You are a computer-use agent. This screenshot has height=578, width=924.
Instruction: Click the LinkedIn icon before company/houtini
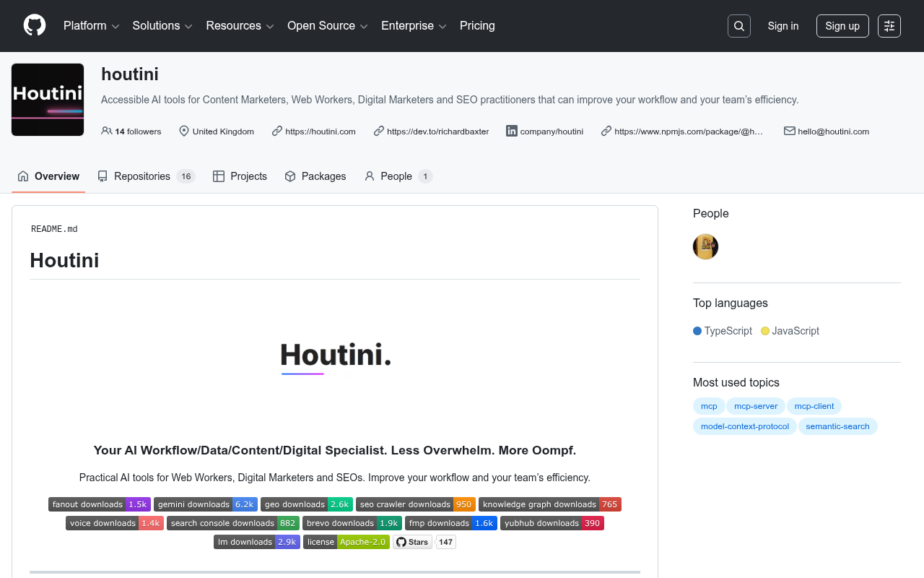511,131
